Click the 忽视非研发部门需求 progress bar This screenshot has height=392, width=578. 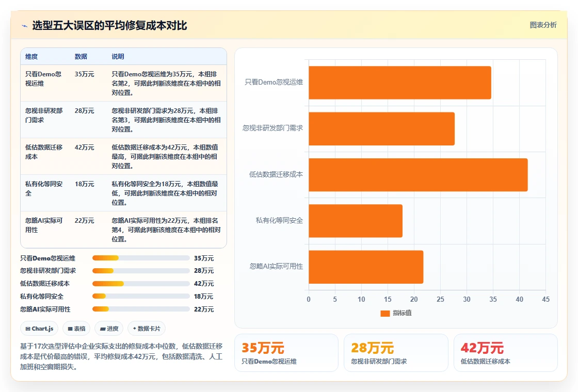(x=141, y=271)
